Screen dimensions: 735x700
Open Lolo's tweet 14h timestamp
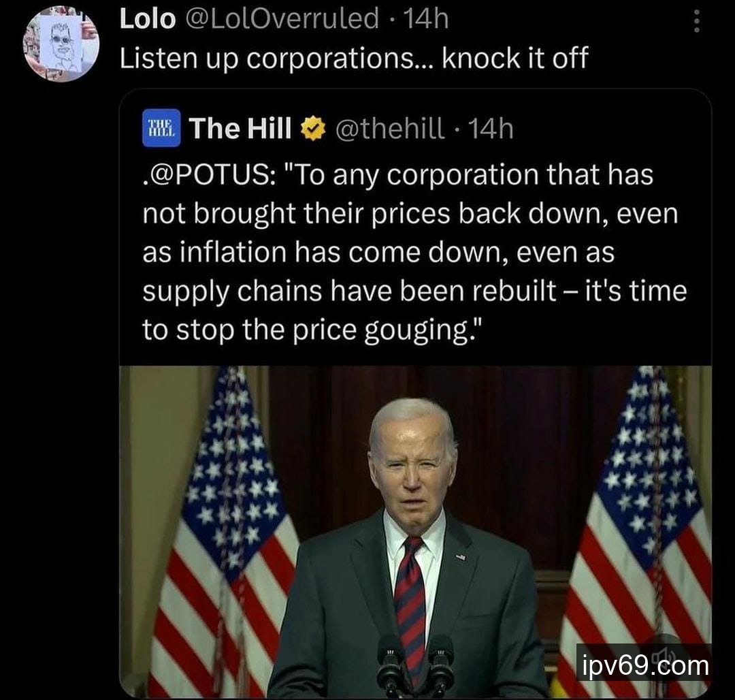coord(426,19)
